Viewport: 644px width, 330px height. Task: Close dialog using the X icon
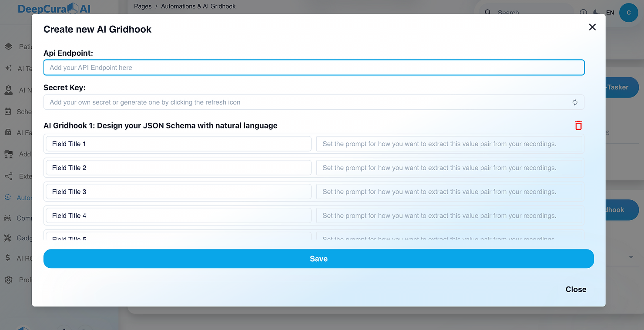(x=592, y=27)
